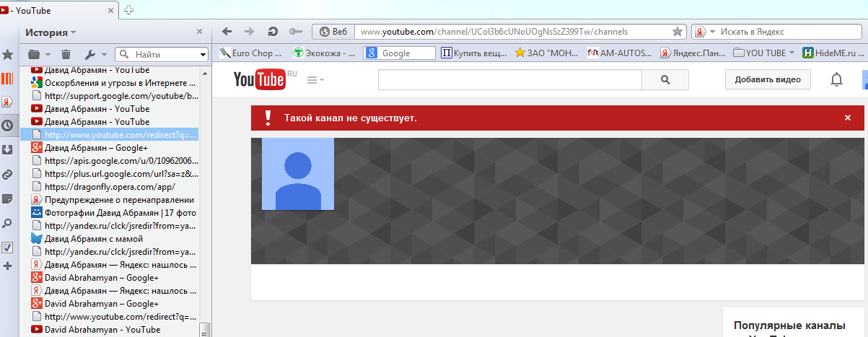Click the Веб site info badge
Screen dimensions: 868x337
coord(333,32)
